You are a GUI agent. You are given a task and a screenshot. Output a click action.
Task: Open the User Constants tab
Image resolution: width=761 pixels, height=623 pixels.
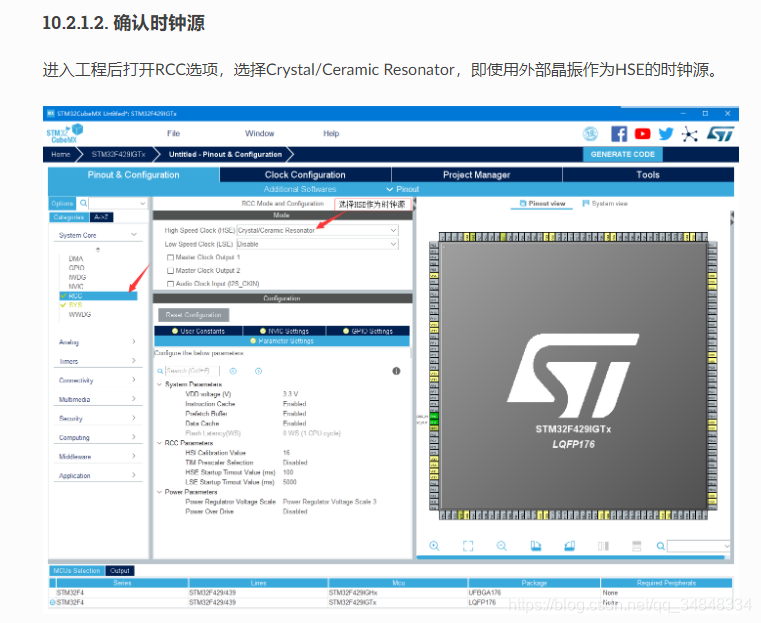coord(199,331)
